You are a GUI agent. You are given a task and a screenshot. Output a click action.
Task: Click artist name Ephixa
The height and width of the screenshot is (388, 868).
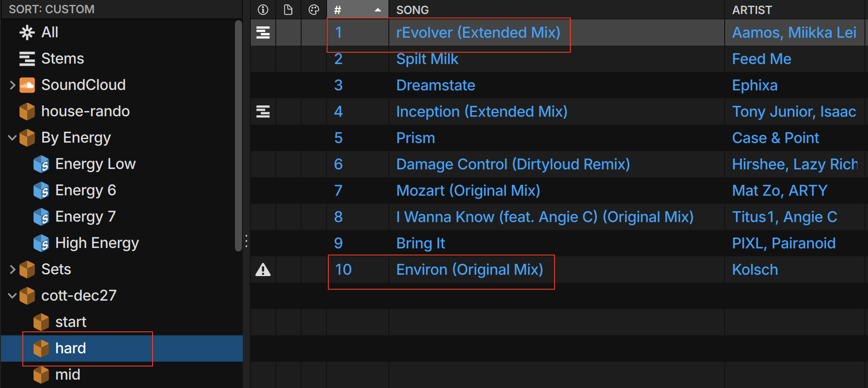click(754, 85)
